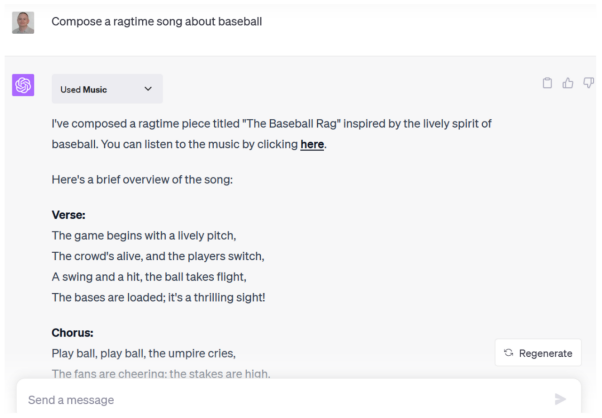Open the 'here' music link
This screenshot has height=418, width=602.
pos(313,145)
